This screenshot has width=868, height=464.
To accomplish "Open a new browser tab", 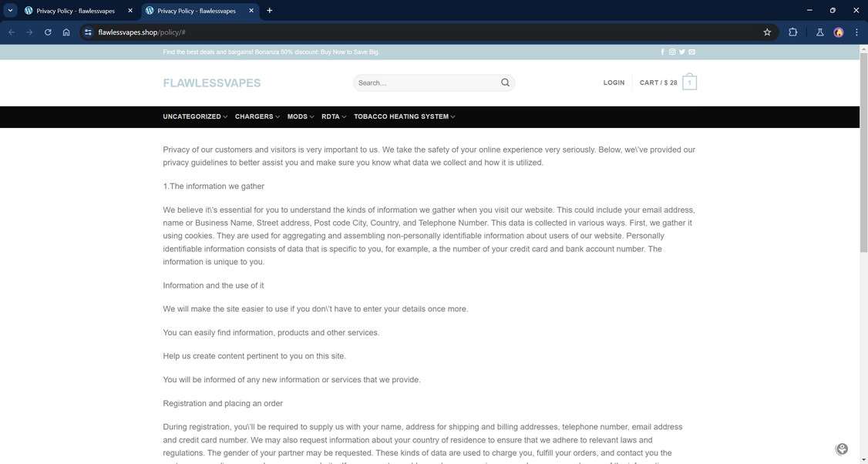I will pyautogui.click(x=270, y=10).
